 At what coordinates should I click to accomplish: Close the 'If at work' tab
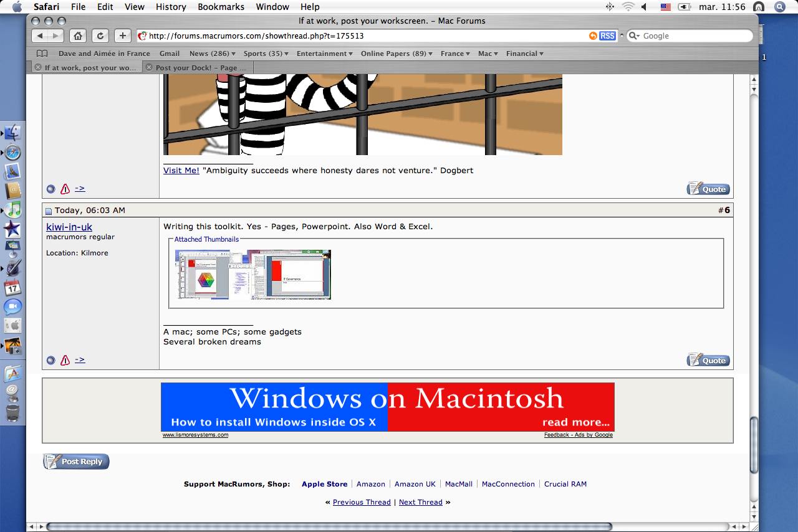(38, 67)
